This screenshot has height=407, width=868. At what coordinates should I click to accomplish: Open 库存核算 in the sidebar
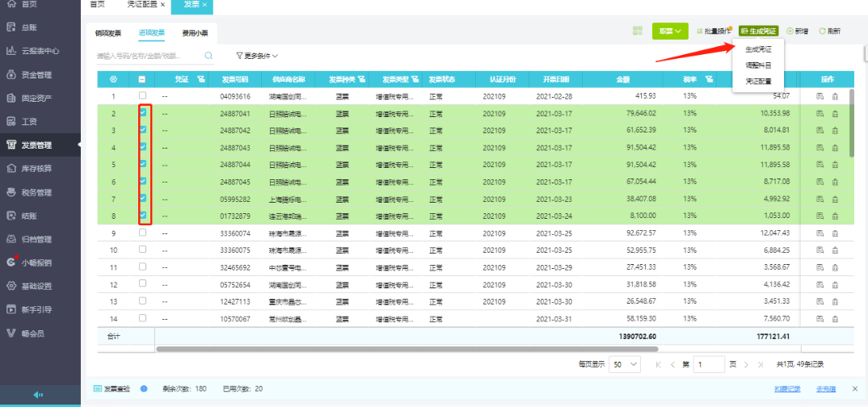click(x=36, y=169)
